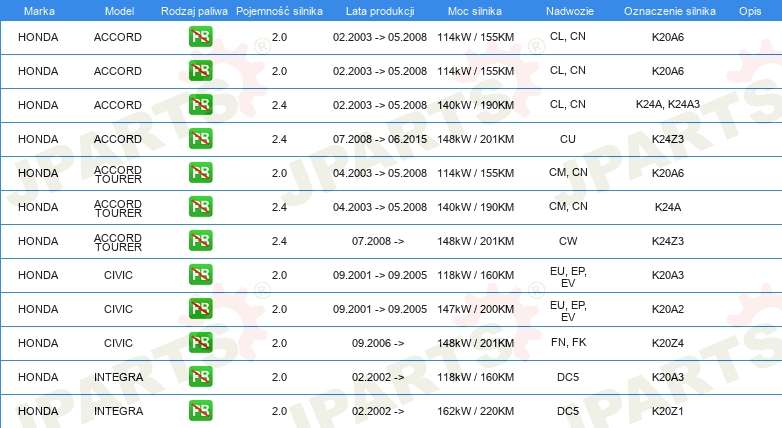Image resolution: width=782 pixels, height=428 pixels.
Task: Select engine code cell K24A, K24A3
Action: [x=668, y=104]
